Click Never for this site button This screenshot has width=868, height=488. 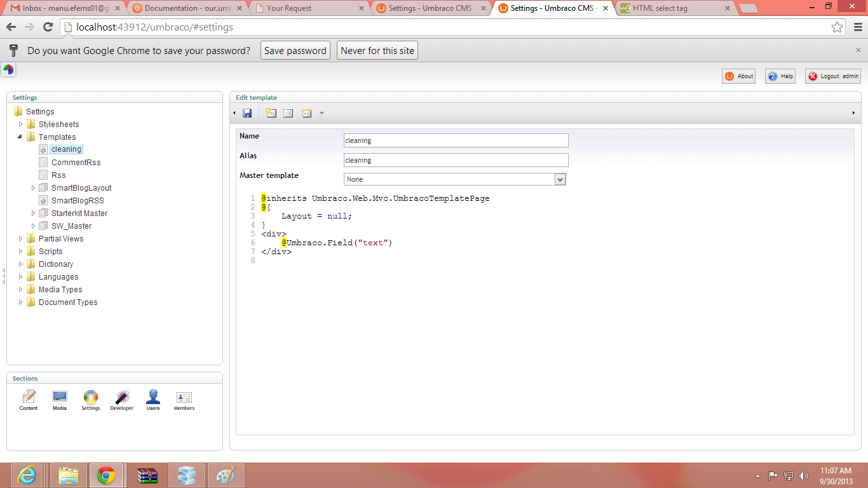(377, 51)
